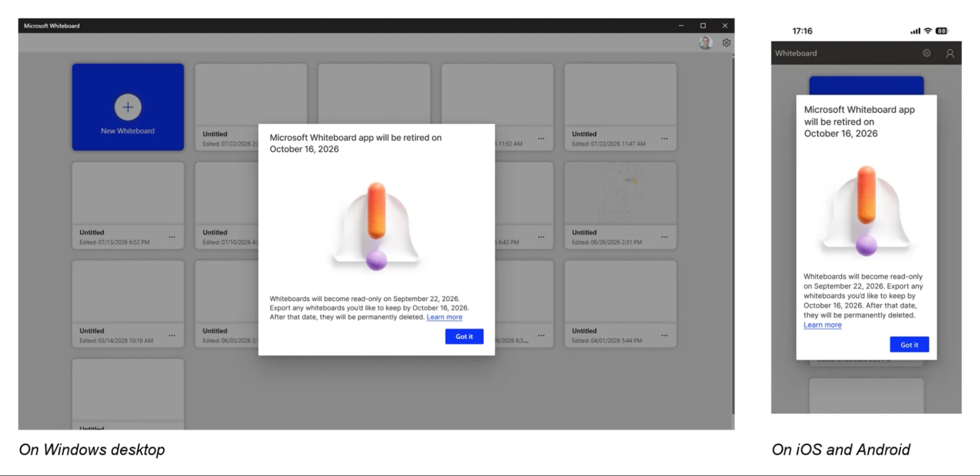Click the 17:16 clock on the phone

coord(802,31)
